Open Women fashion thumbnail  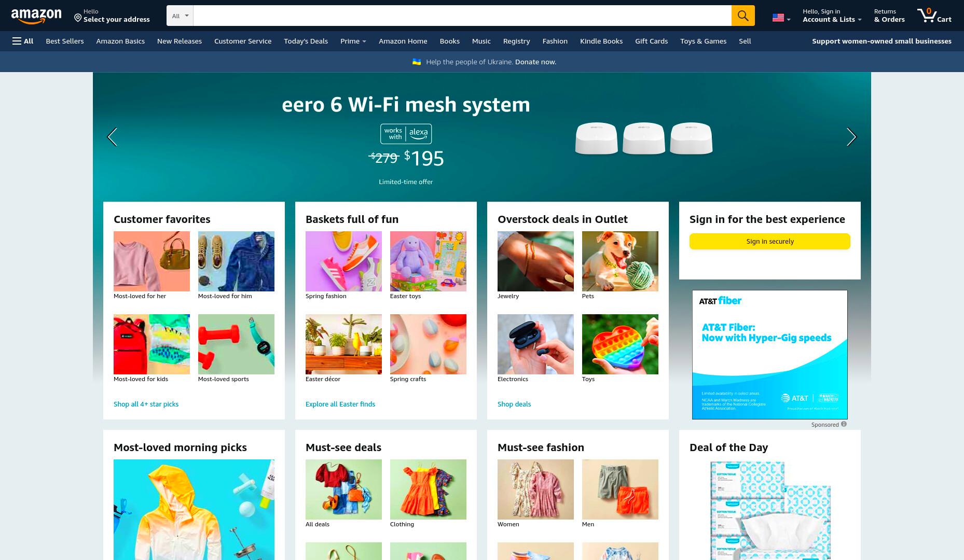pos(535,489)
